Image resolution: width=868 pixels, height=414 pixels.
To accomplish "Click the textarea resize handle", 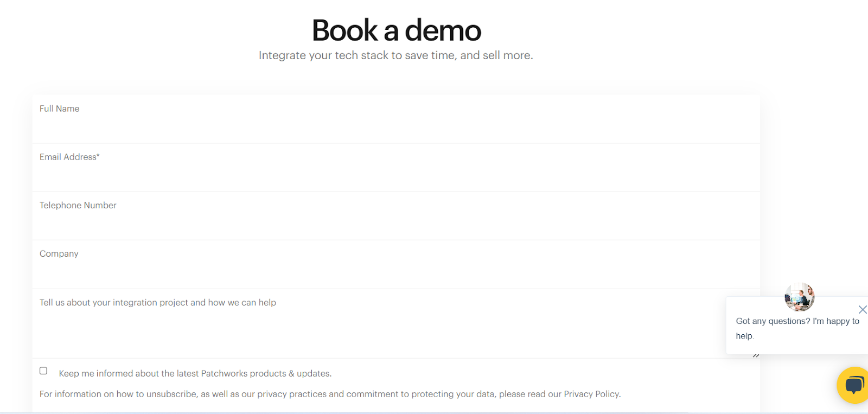I will click(756, 355).
